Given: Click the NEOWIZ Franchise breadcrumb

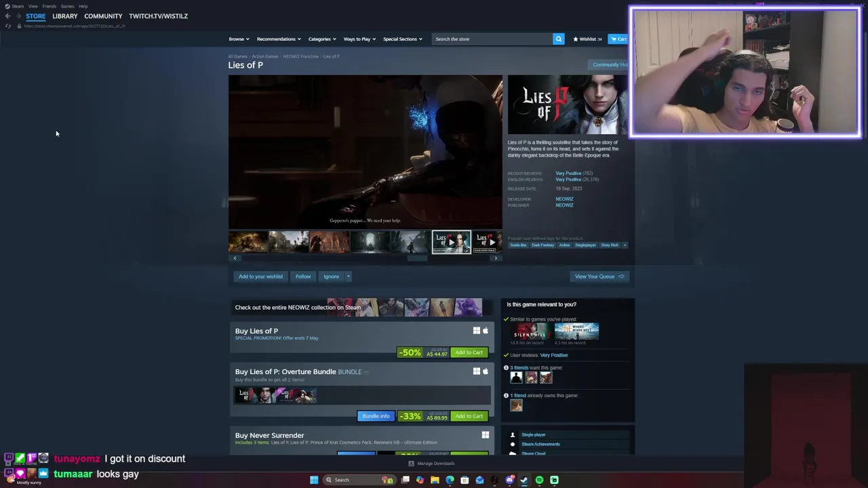Looking at the screenshot, I should (x=300, y=56).
